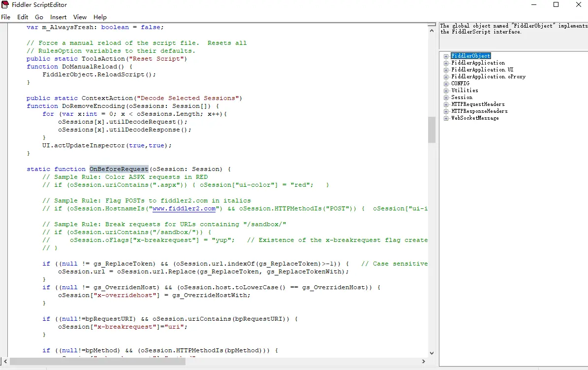Screen dimensions: 588x370
Task: Expand the Utilities tree node
Action: (x=446, y=91)
